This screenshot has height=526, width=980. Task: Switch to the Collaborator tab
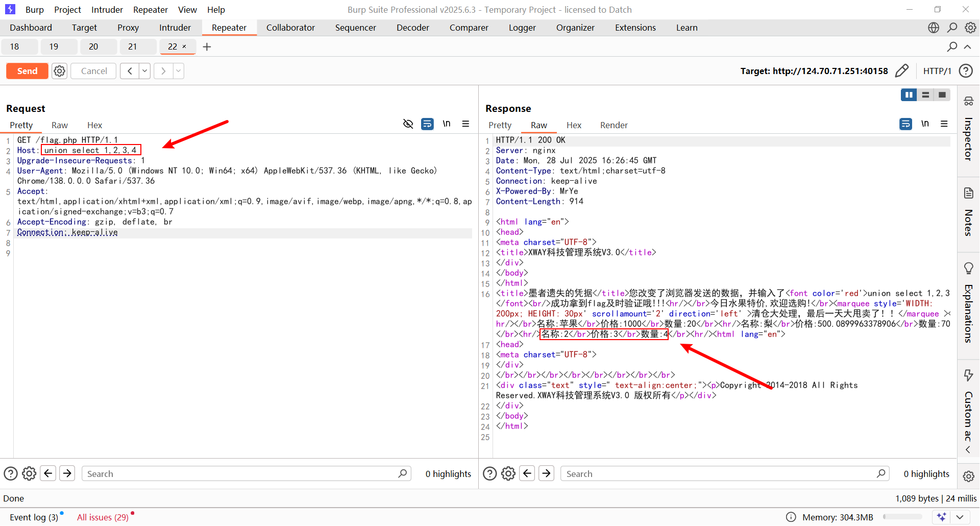coord(290,28)
